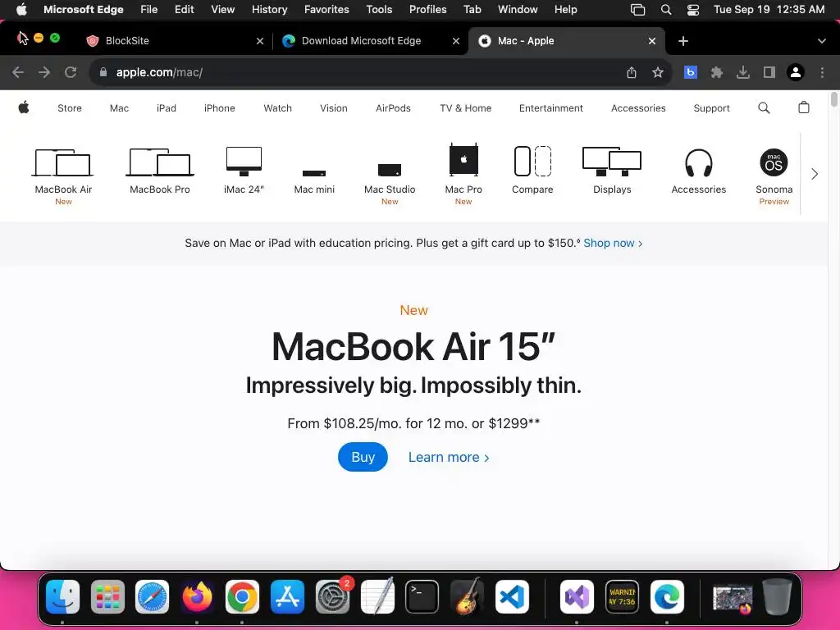Reload the apple.com page
The height and width of the screenshot is (630, 840).
[x=71, y=72]
